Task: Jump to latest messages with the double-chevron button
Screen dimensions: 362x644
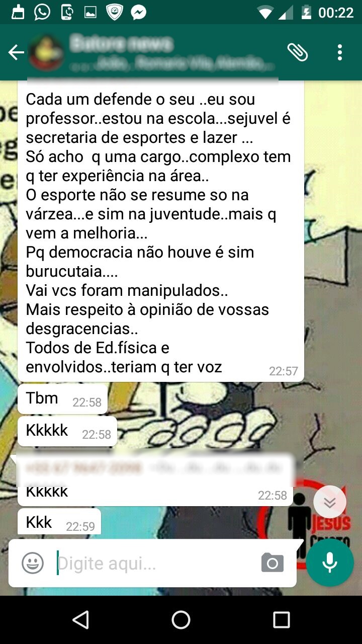Action: pyautogui.click(x=330, y=502)
